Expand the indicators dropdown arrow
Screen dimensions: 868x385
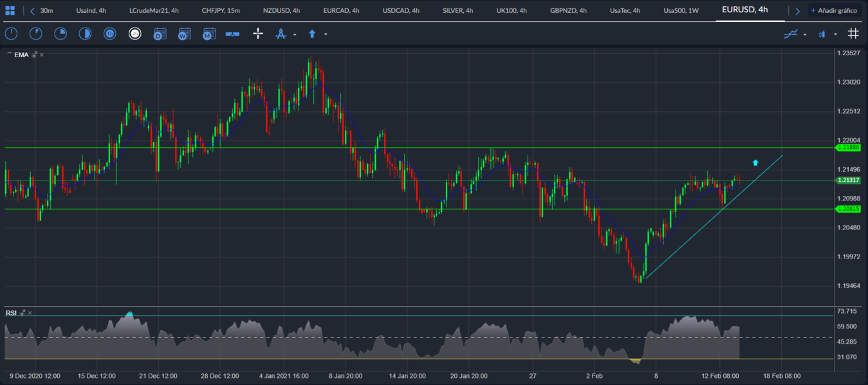(805, 34)
